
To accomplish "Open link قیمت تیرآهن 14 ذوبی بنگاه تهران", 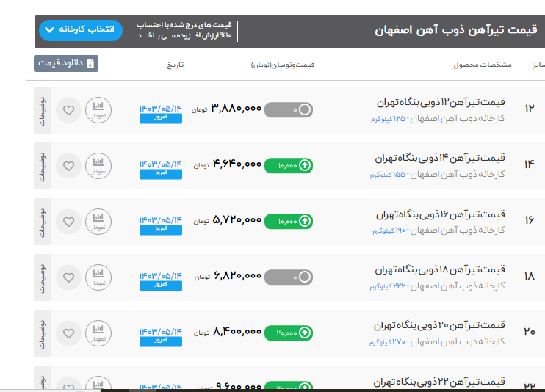I will [440, 158].
